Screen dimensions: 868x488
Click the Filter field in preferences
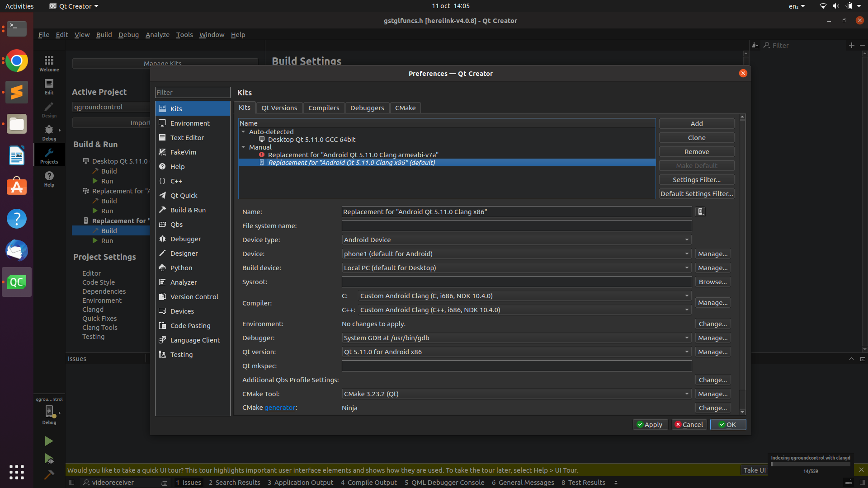point(193,92)
